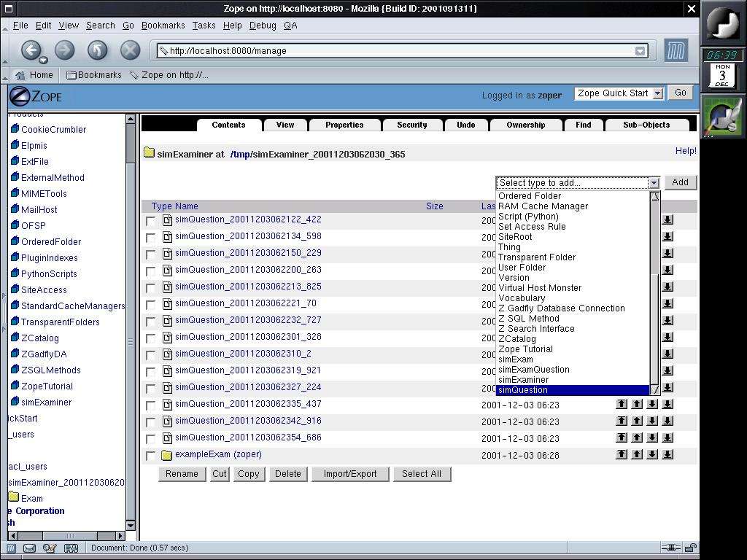This screenshot has width=747, height=560.
Task: Switch to the Properties tab
Action: (x=344, y=125)
